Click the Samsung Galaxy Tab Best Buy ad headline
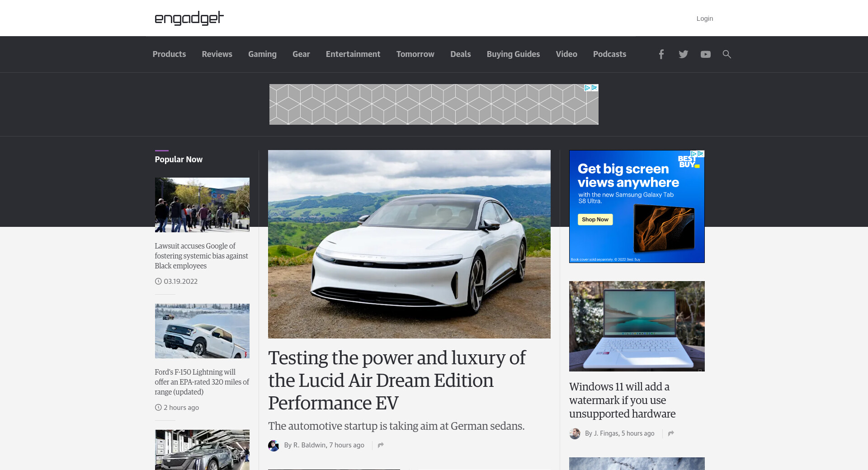 point(628,176)
